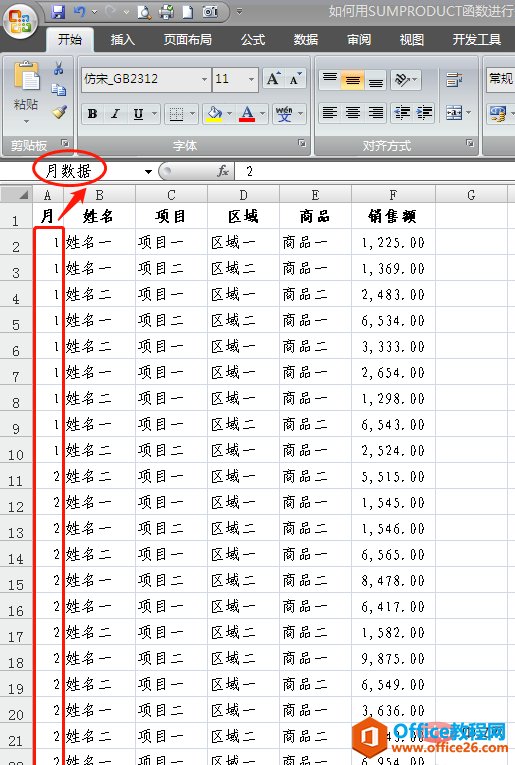Click the Phonetic guide wén icon
The image size is (515, 765).
284,114
